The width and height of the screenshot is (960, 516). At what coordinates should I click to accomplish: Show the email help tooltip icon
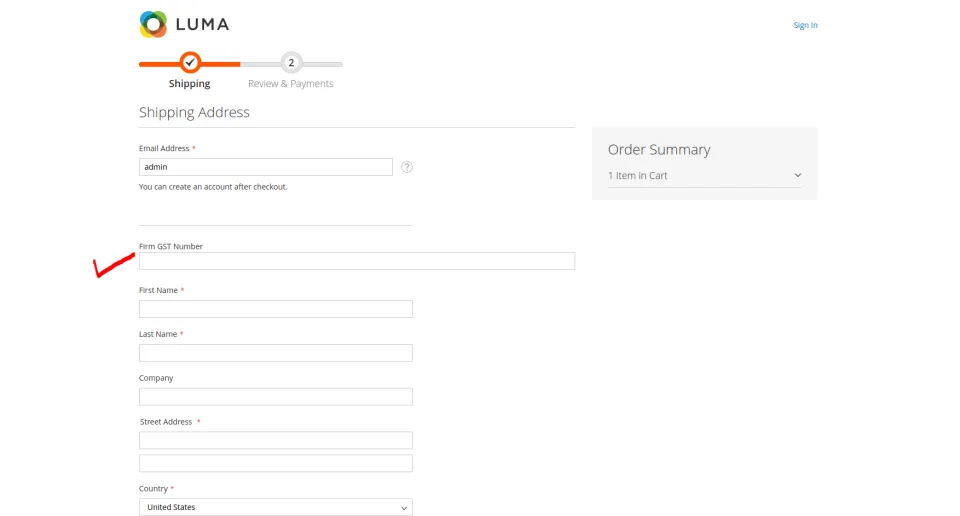point(407,166)
